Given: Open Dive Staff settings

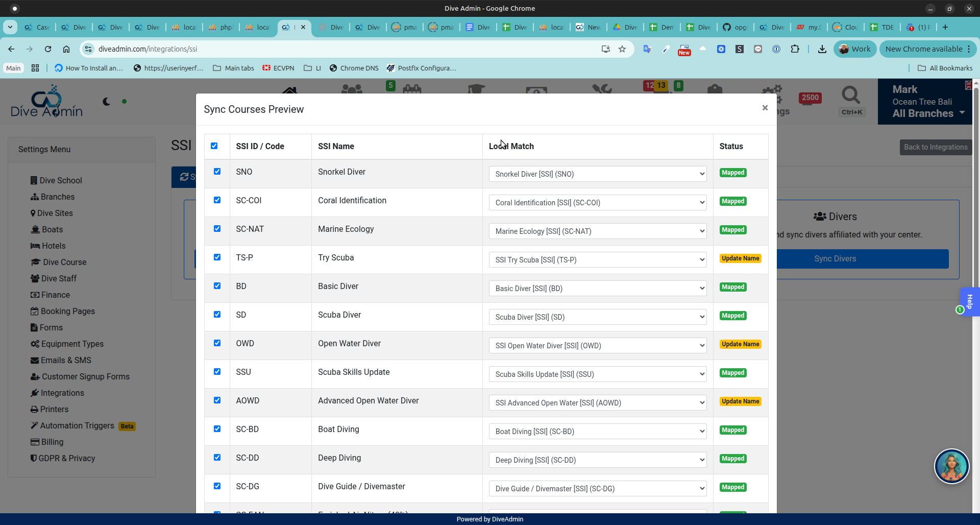Looking at the screenshot, I should tap(54, 278).
